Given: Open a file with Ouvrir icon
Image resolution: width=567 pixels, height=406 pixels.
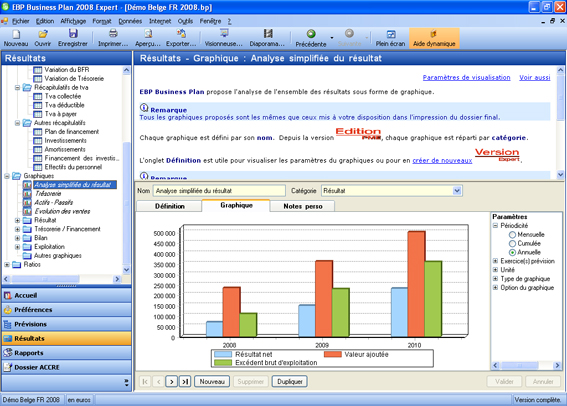Looking at the screenshot, I should (43, 34).
